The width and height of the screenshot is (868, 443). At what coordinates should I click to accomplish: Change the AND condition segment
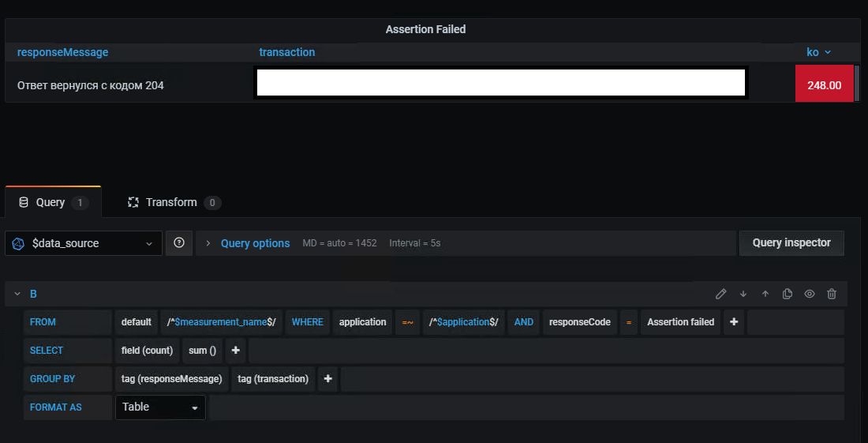point(523,321)
